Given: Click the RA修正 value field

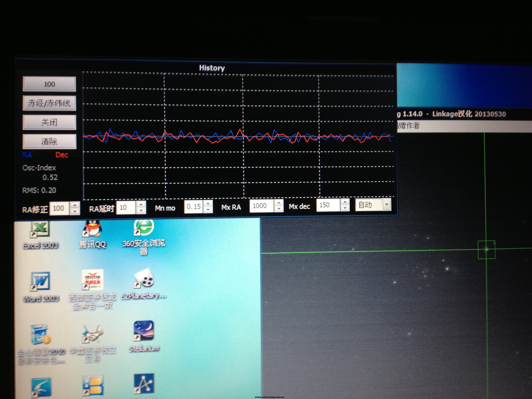Looking at the screenshot, I should [x=60, y=208].
